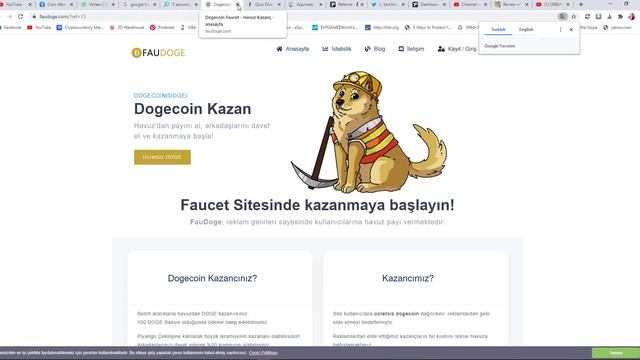
Task: Click the yellow Ücretsiz DOGE button
Action: click(x=162, y=157)
